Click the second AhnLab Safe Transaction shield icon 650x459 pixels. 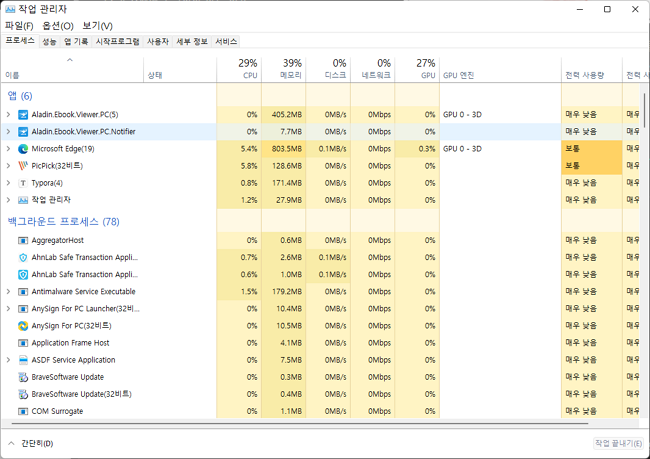pos(23,274)
